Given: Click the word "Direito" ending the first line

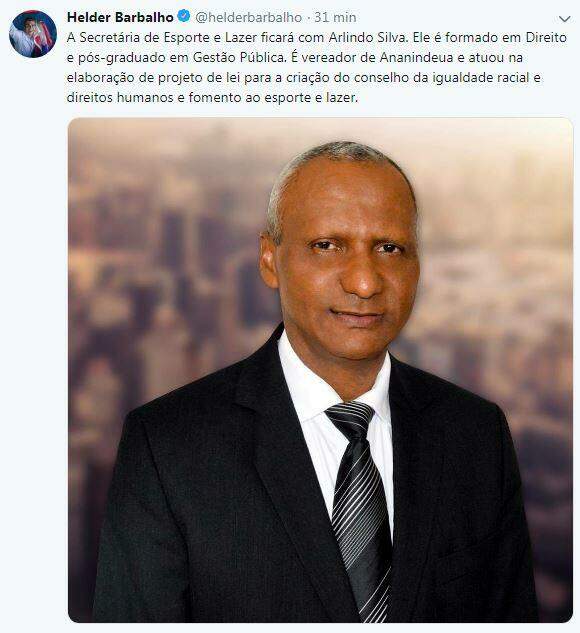Looking at the screenshot, I should tap(546, 37).
